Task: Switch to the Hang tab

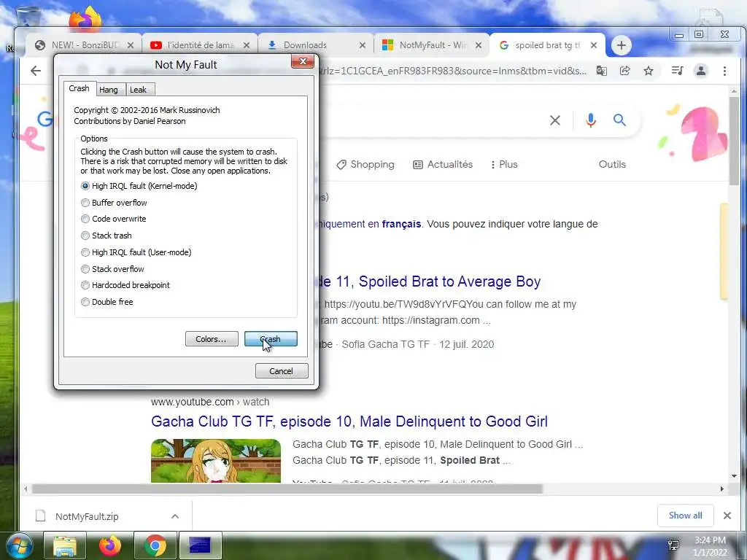Action: tap(109, 90)
